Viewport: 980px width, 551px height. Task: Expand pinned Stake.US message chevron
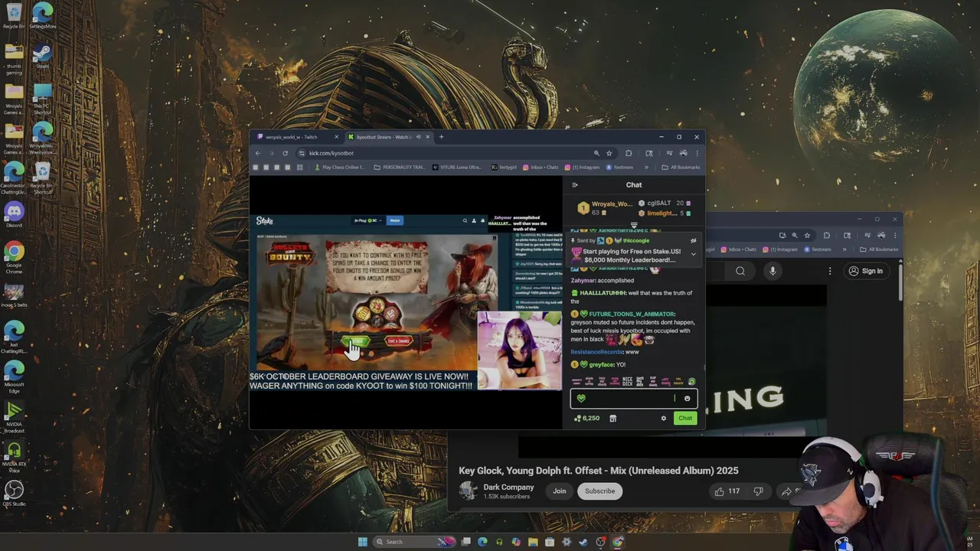(x=694, y=254)
